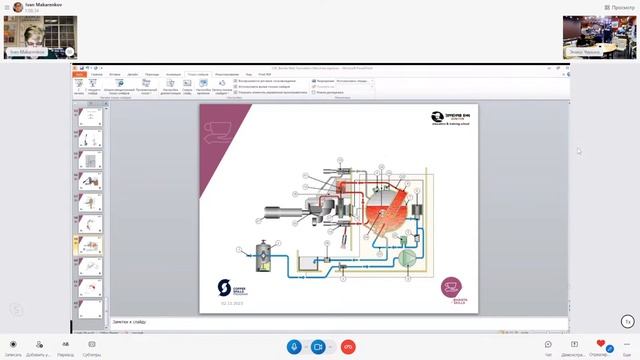Select the sixth slide thumbnail
This screenshot has width=640, height=360.
pos(90,224)
